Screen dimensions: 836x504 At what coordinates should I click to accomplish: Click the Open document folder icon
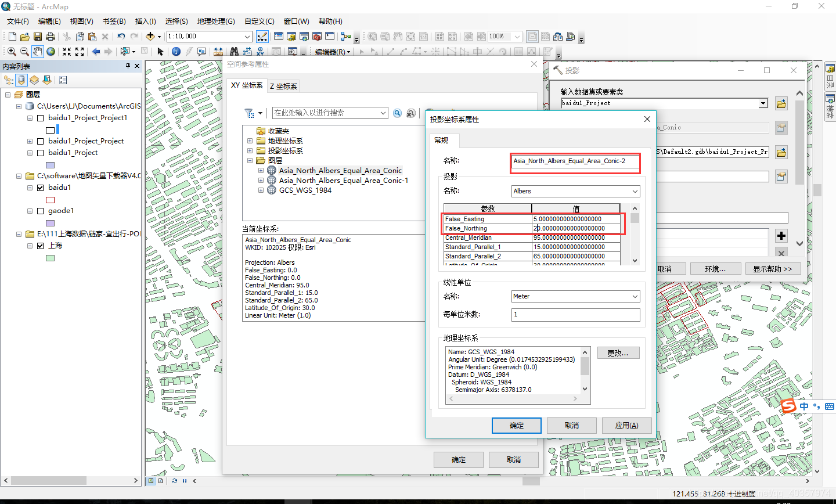coord(25,37)
